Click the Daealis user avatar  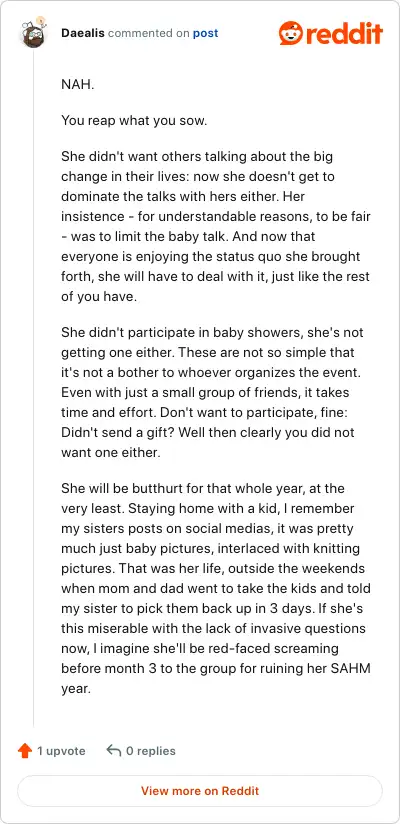tap(34, 34)
